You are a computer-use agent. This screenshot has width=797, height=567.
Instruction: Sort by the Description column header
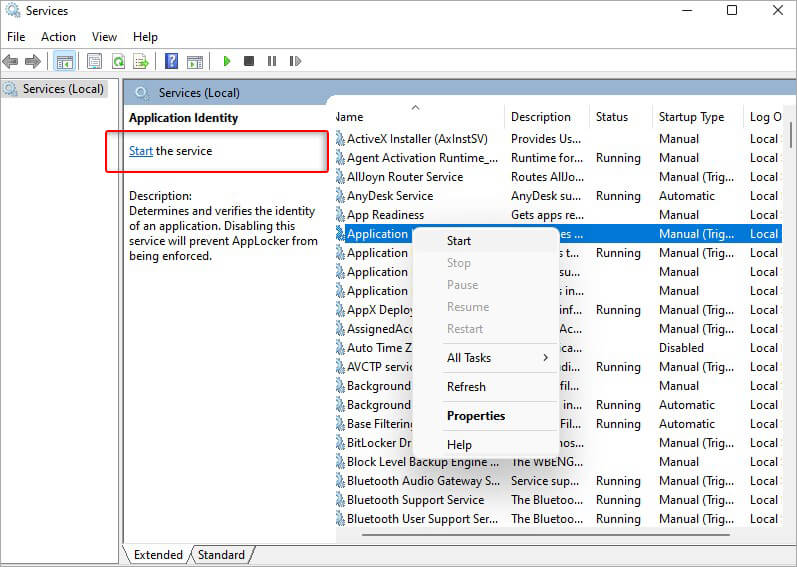547,117
